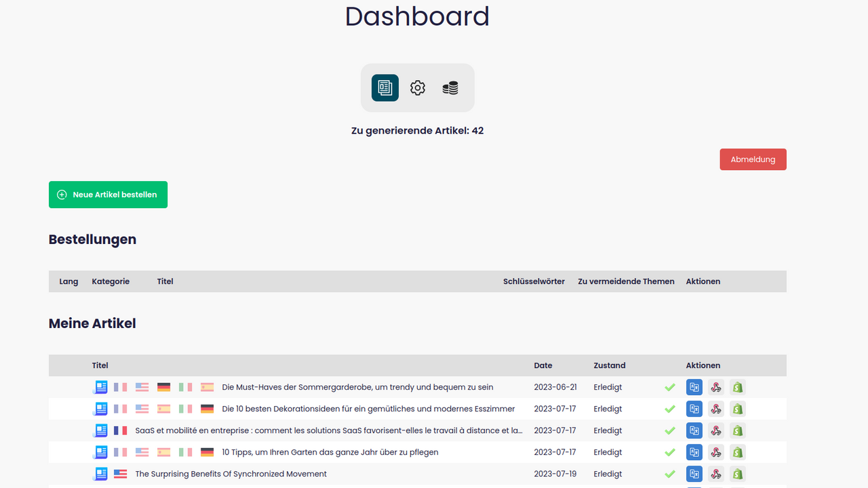
Task: Click the Meine Artikel heading
Action: [x=92, y=323]
